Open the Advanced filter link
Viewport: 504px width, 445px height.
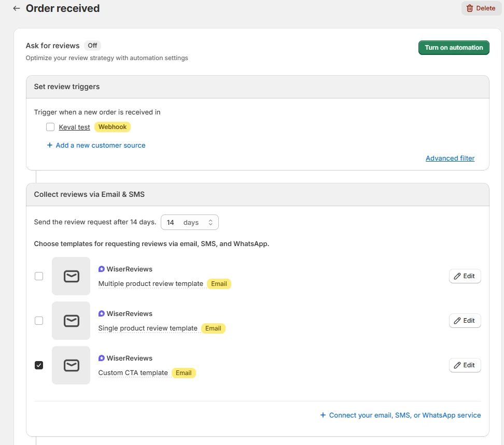pos(450,158)
